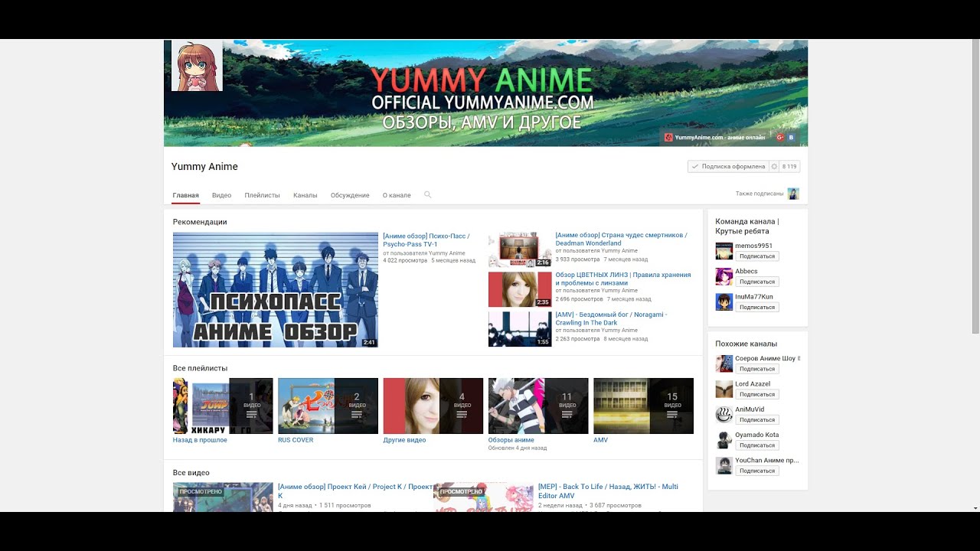Image resolution: width=980 pixels, height=551 pixels.
Task: Open the Noragami Crawling In The Dark link
Action: 611,318
